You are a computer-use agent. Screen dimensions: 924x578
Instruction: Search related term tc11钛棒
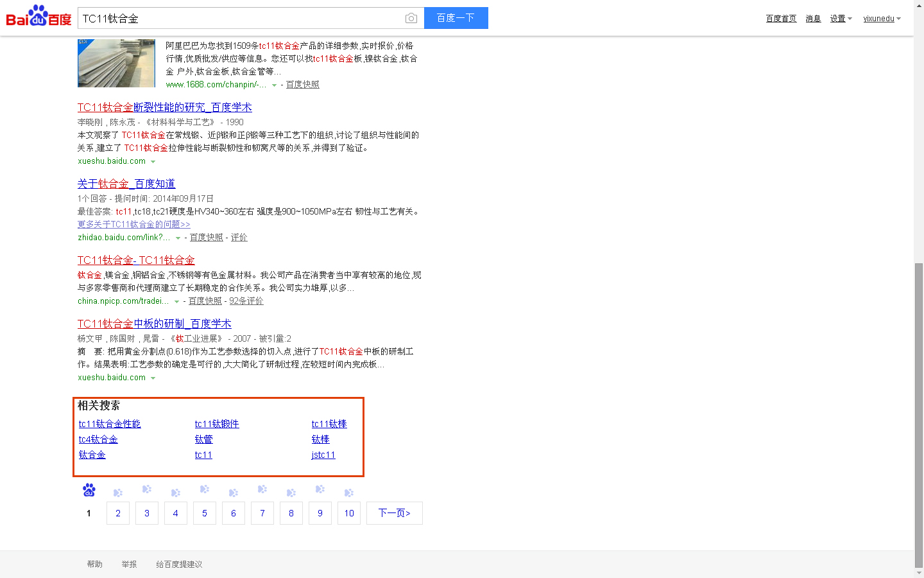pos(329,424)
